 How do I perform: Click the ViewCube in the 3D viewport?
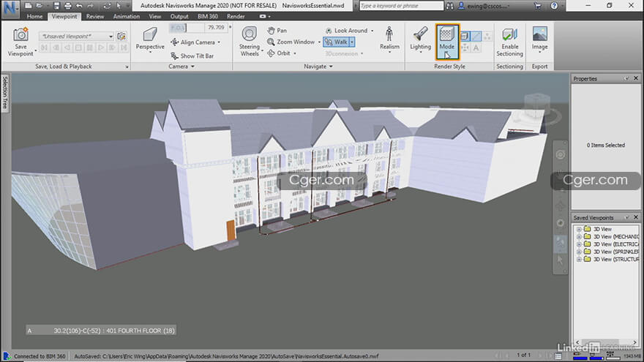[x=537, y=105]
